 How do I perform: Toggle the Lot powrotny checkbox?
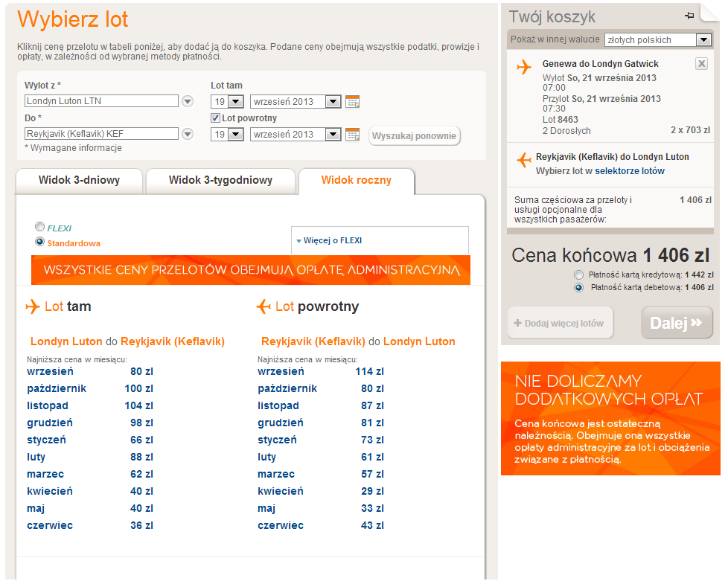[215, 118]
